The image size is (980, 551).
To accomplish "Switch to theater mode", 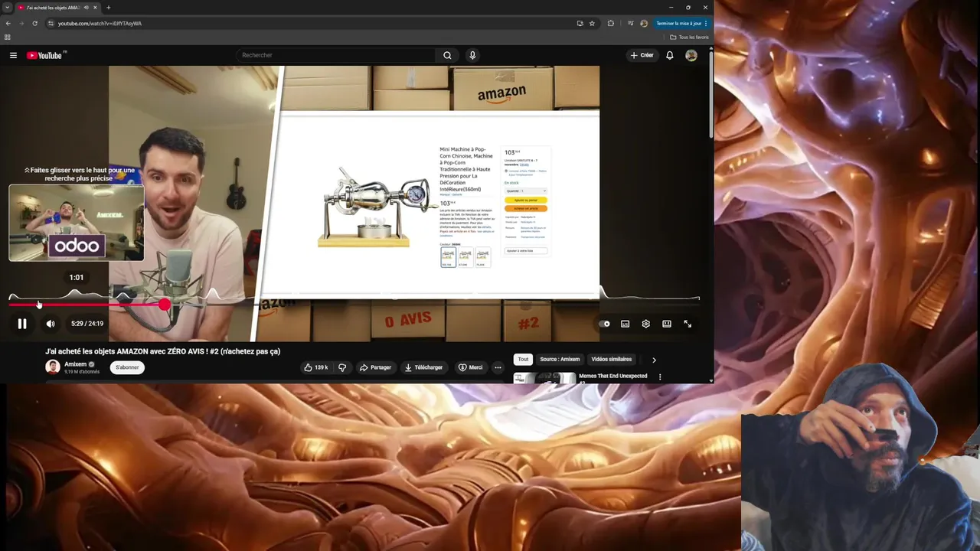I will click(666, 324).
